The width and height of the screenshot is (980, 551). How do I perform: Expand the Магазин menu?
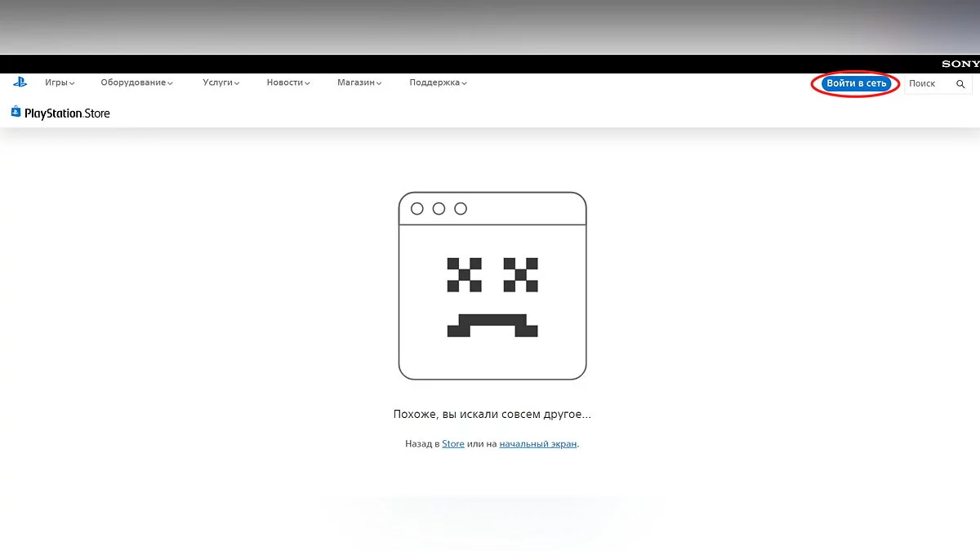pyautogui.click(x=359, y=82)
